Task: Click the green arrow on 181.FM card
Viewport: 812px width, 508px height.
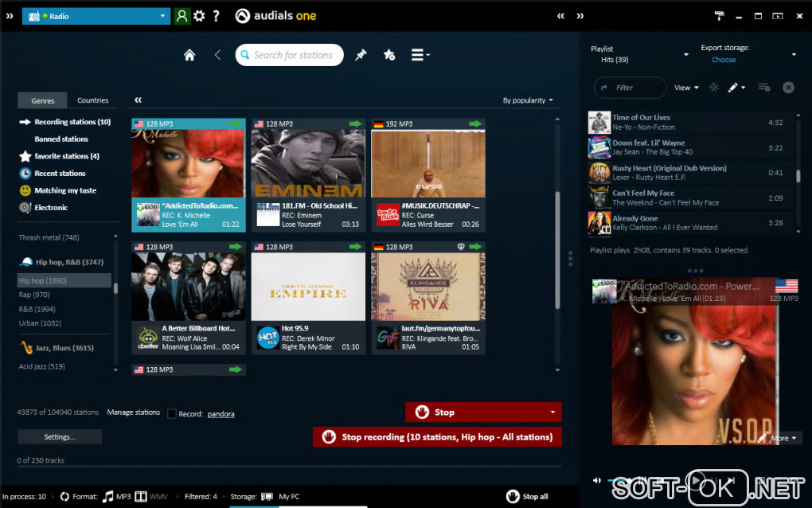Action: (x=355, y=123)
